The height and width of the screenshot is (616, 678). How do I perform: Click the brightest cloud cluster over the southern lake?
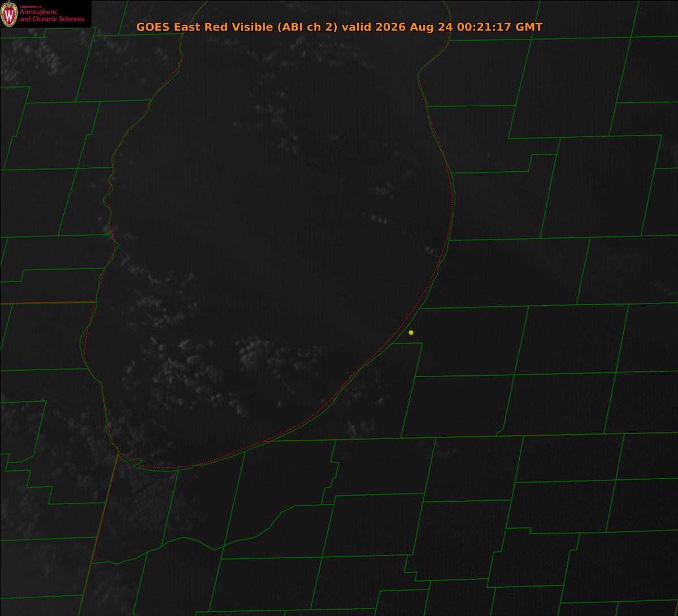[x=253, y=350]
